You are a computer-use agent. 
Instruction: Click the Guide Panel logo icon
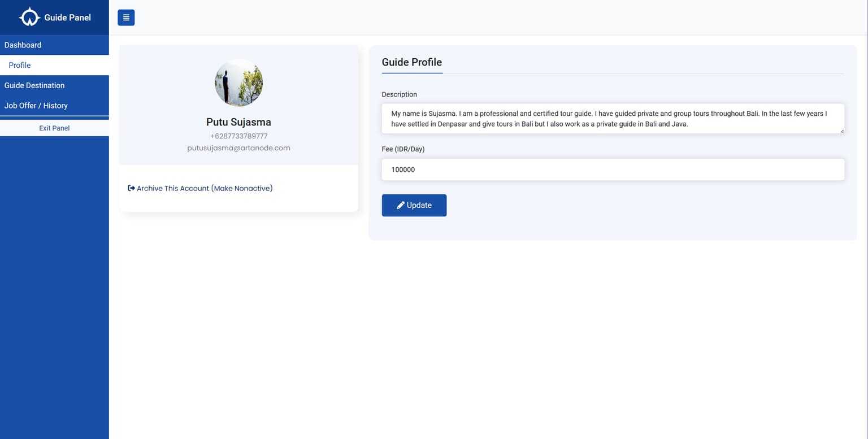pyautogui.click(x=29, y=17)
